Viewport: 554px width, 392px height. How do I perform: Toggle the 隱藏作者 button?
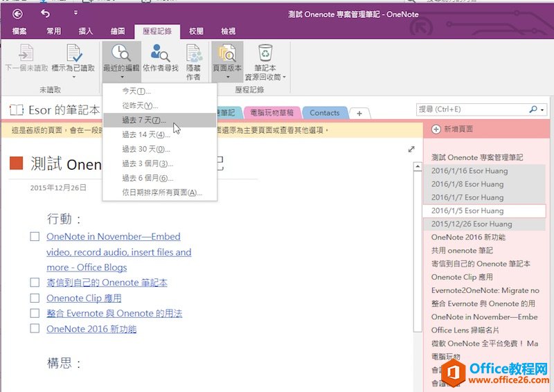point(194,62)
